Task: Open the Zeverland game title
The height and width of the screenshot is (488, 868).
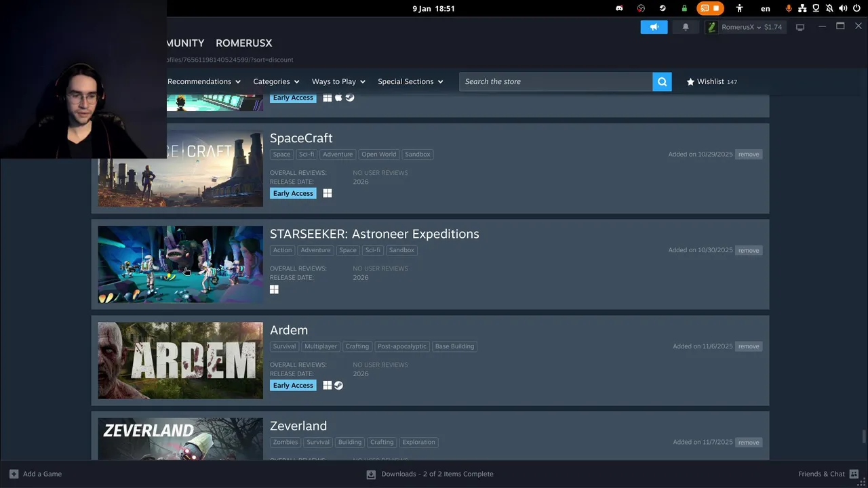Action: pyautogui.click(x=298, y=426)
